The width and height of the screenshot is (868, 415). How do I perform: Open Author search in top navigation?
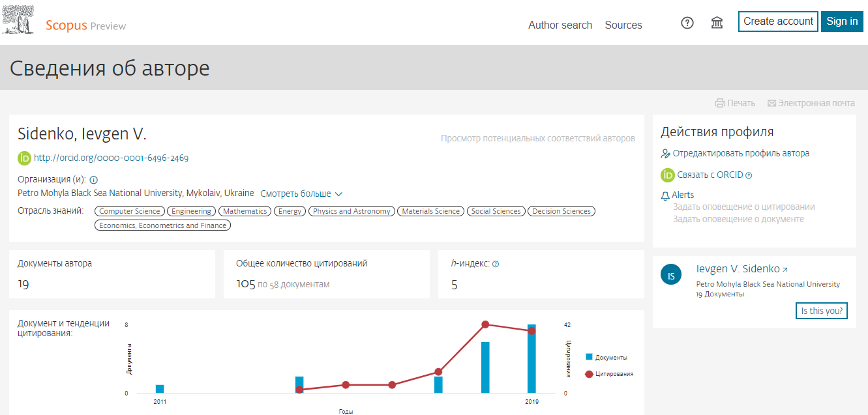560,25
